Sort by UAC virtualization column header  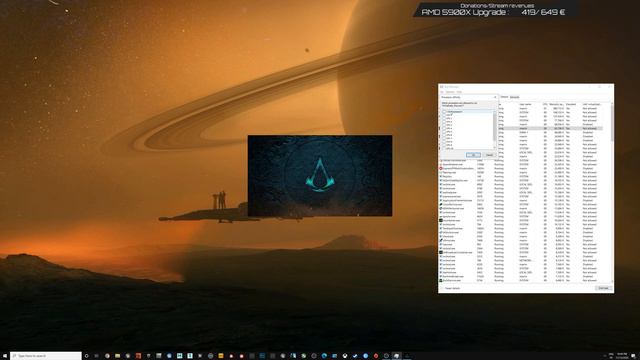[x=592, y=104]
